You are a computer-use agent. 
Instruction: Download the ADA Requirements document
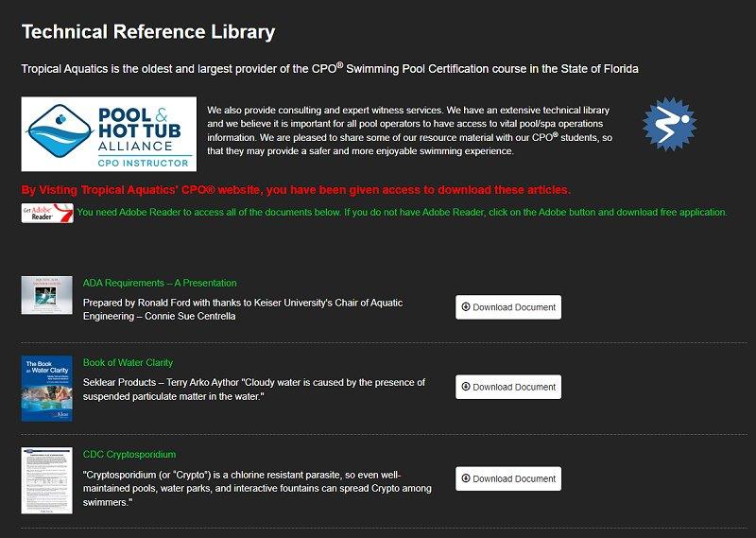point(507,307)
